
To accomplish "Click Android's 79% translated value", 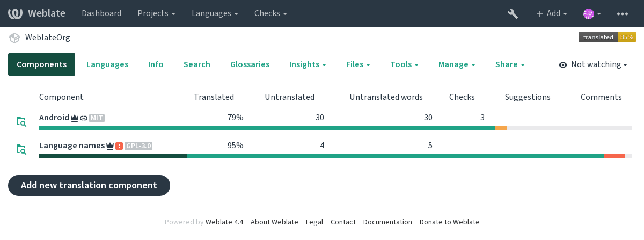I will coord(235,118).
